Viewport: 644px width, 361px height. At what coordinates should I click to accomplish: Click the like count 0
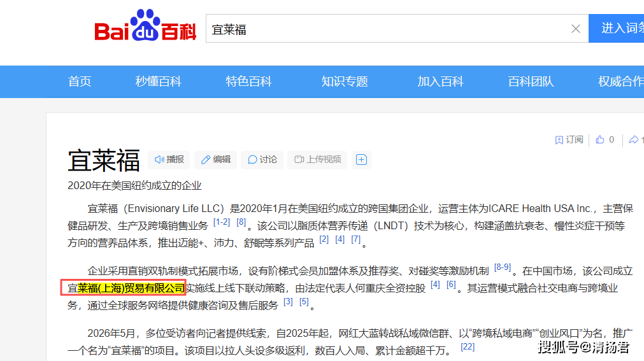[612, 140]
